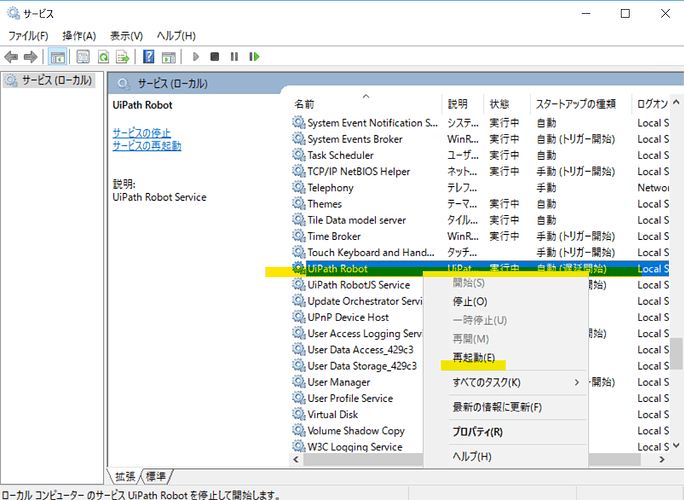The width and height of the screenshot is (684, 500).
Task: Sort by スタートアップの種類 column header
Action: coord(581,104)
